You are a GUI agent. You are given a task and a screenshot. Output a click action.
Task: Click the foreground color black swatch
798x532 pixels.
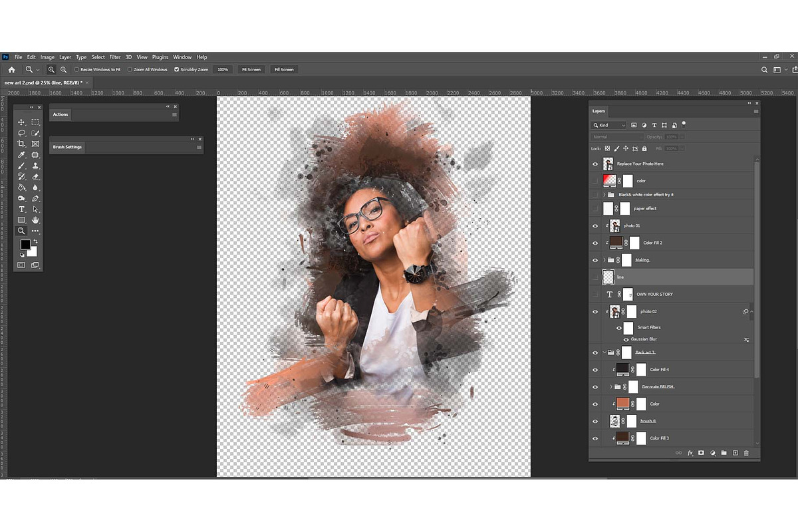tap(25, 245)
